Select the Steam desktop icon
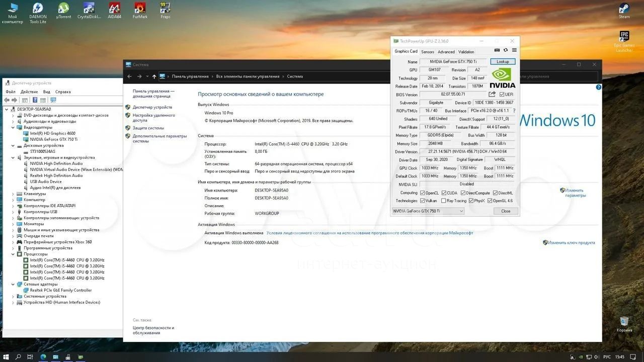Viewport: 644px width, 362px height. [624, 11]
